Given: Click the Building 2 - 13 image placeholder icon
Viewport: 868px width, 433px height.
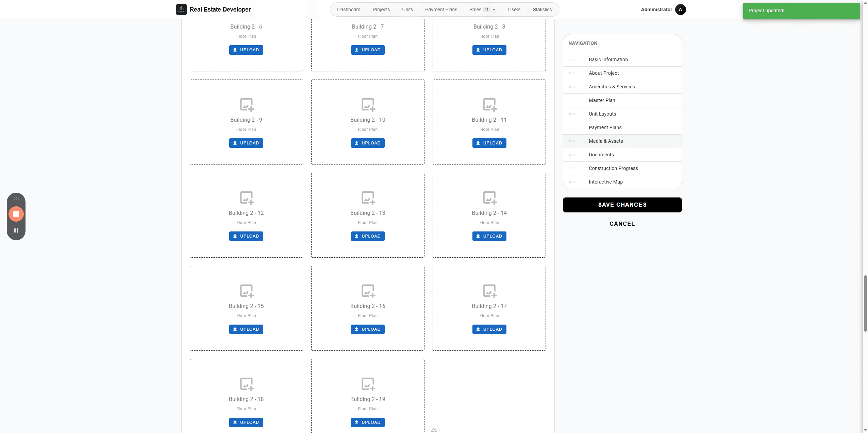Looking at the screenshot, I should (368, 198).
